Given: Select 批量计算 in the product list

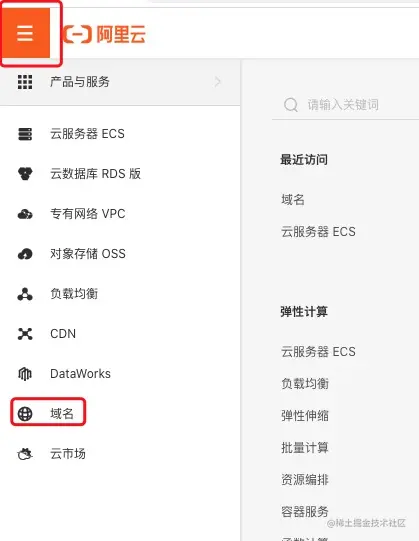Looking at the screenshot, I should tap(305, 447).
